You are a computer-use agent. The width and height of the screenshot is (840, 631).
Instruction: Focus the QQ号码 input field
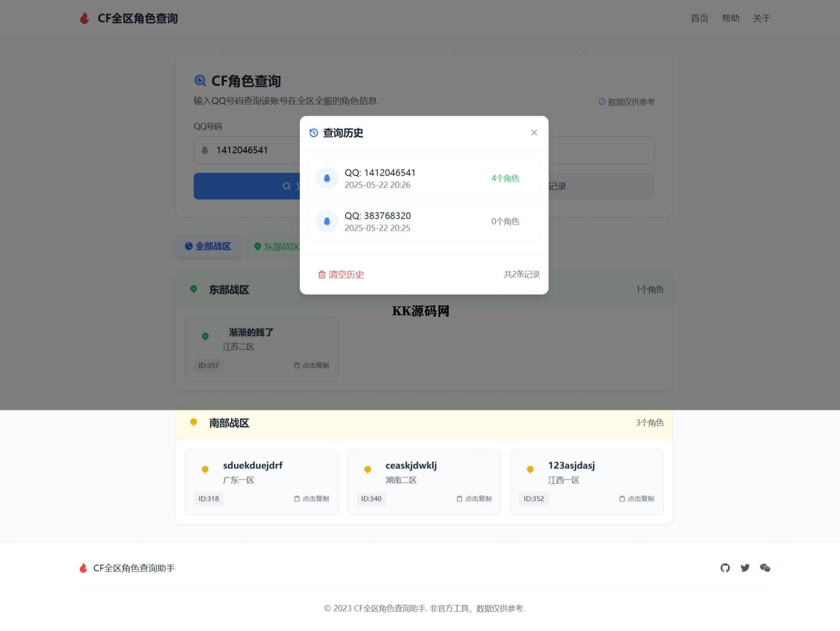(x=424, y=150)
